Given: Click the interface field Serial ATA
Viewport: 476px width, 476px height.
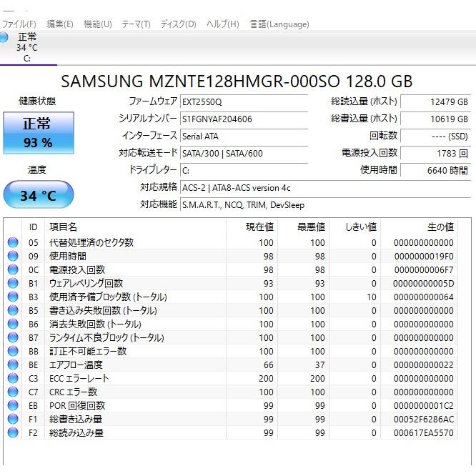Looking at the screenshot, I should (x=244, y=136).
